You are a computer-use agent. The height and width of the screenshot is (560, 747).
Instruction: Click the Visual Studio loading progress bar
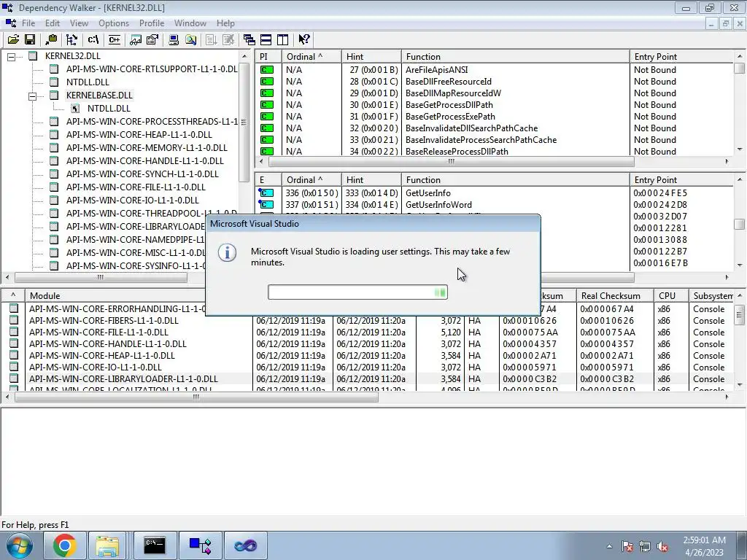pos(357,292)
